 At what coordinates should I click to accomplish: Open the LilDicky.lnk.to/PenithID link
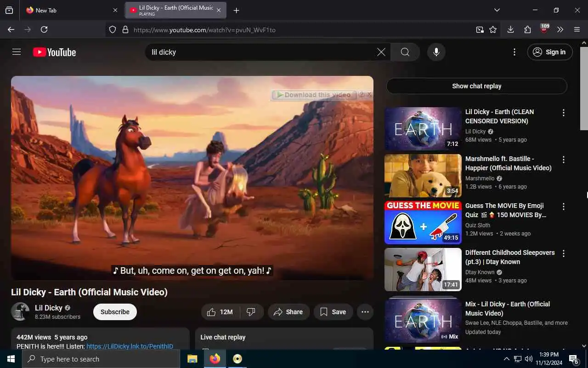coord(130,346)
